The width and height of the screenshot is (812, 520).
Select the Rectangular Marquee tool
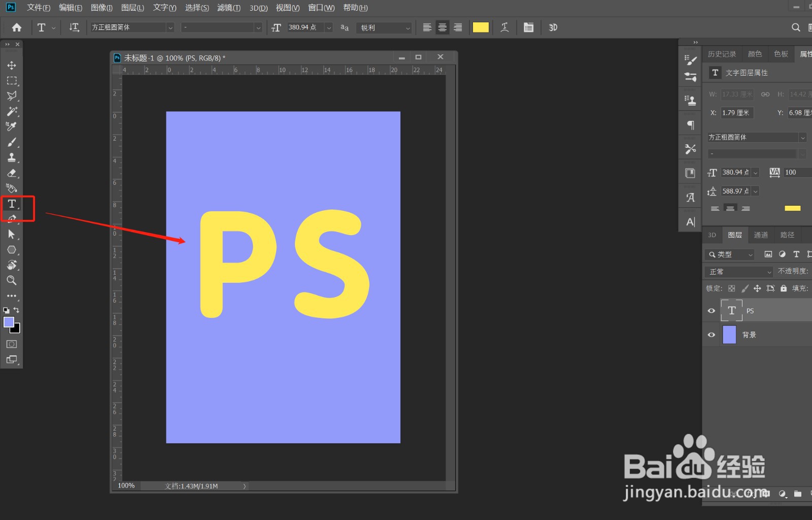[x=11, y=81]
